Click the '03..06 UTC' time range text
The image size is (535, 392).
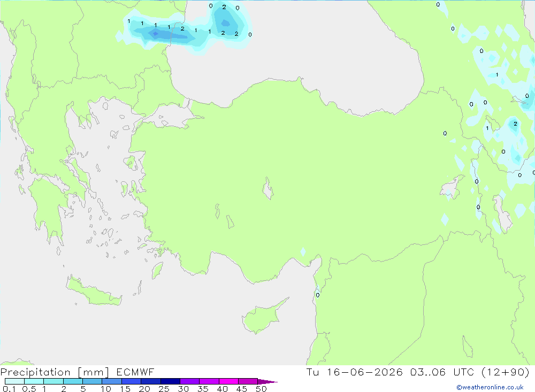coord(442,372)
